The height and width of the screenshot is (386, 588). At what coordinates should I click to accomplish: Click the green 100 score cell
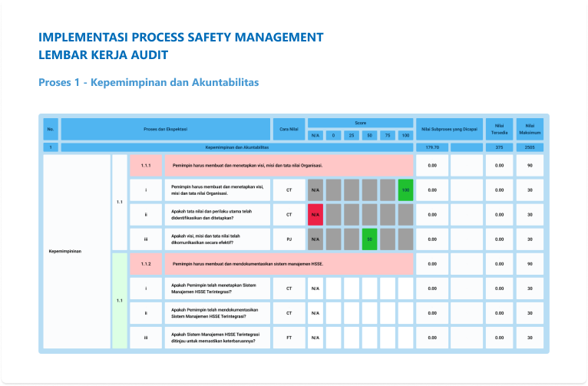coord(405,190)
